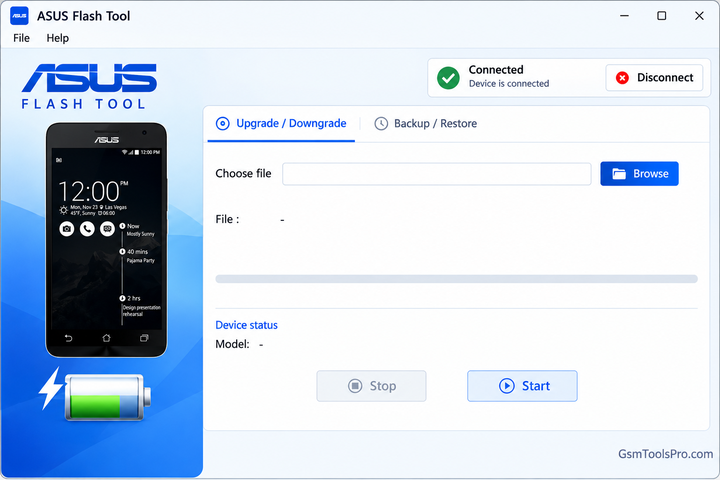The image size is (720, 480).
Task: Click the GsmToolsPro.com text
Action: (665, 454)
